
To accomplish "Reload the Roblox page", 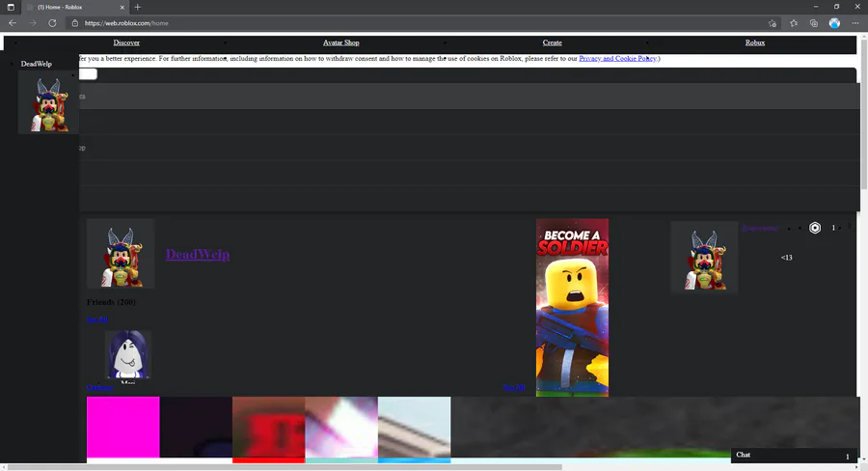I will pos(52,23).
